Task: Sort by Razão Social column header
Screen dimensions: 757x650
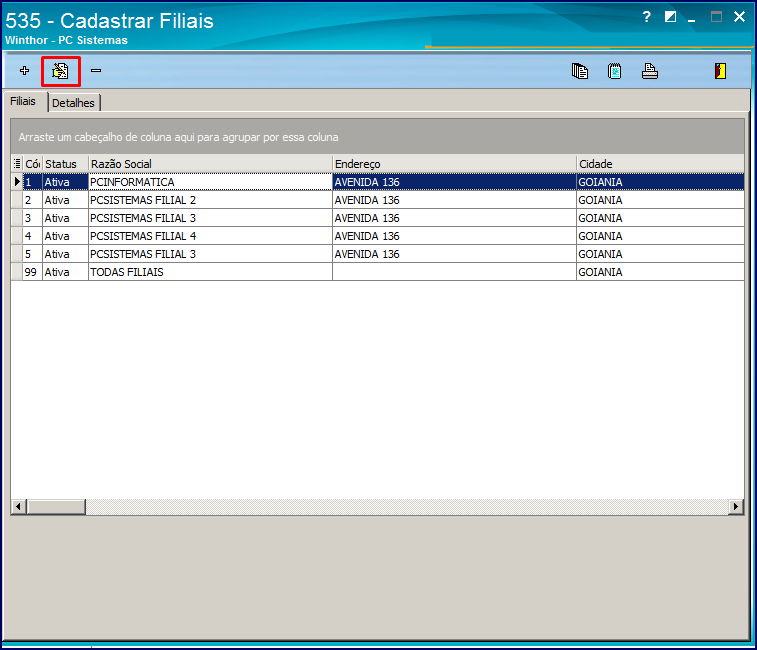Action: click(210, 164)
